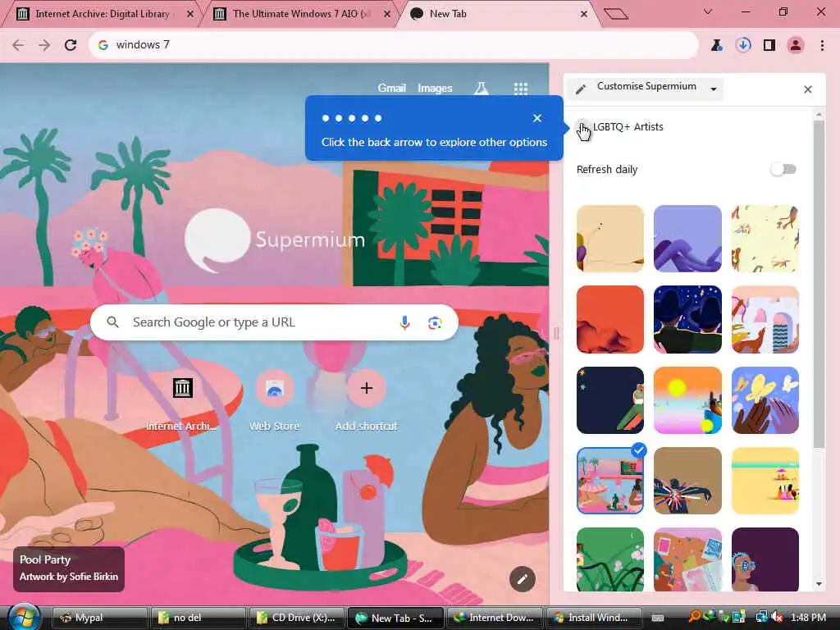The image size is (840, 630).
Task: Open the Google apps grid
Action: (521, 89)
